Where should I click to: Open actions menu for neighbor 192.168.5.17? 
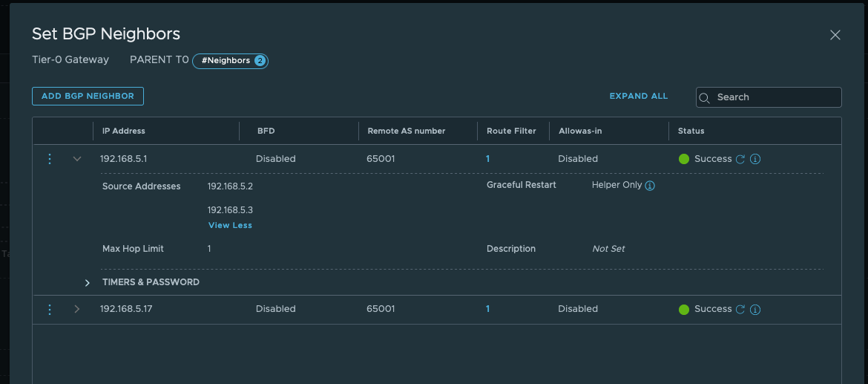coord(50,309)
